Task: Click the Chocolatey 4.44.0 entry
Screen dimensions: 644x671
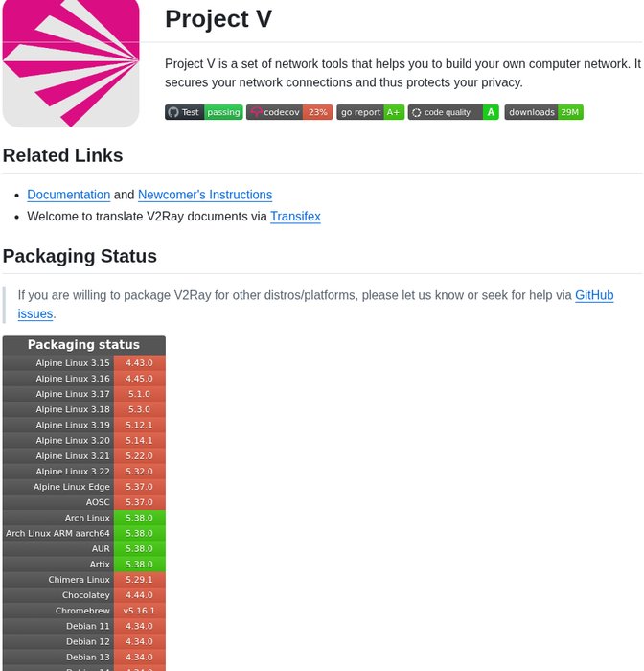Action: click(139, 595)
